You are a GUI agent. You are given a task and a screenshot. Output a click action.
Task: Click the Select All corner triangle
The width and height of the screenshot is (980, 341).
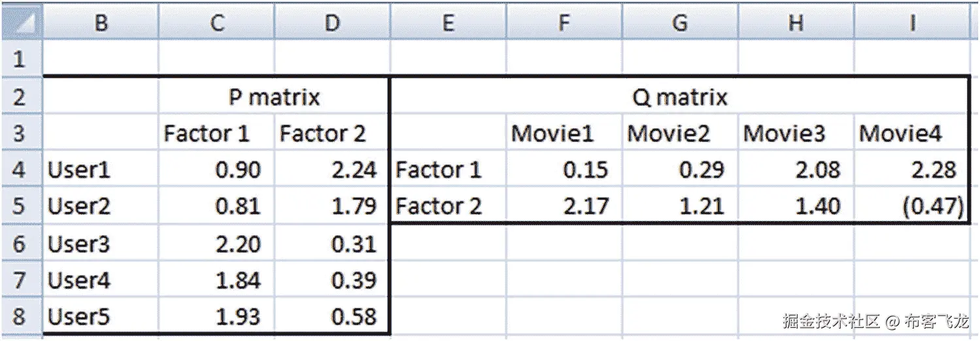coord(21,24)
